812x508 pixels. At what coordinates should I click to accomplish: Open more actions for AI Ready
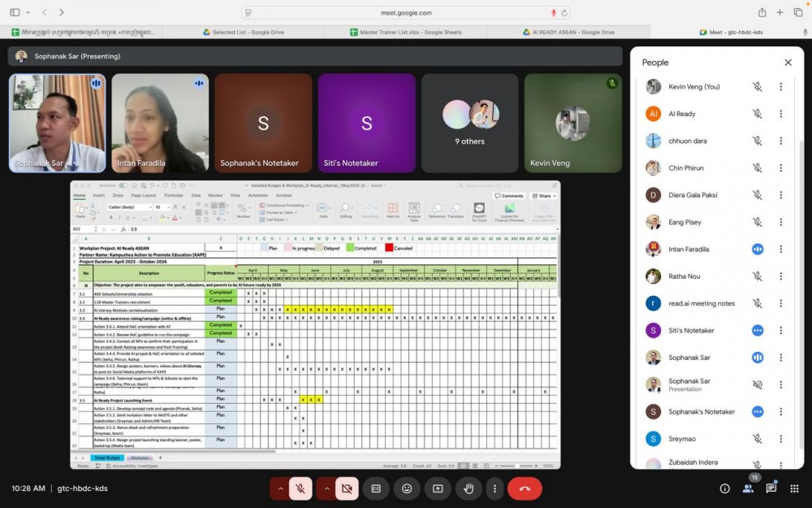click(x=780, y=114)
